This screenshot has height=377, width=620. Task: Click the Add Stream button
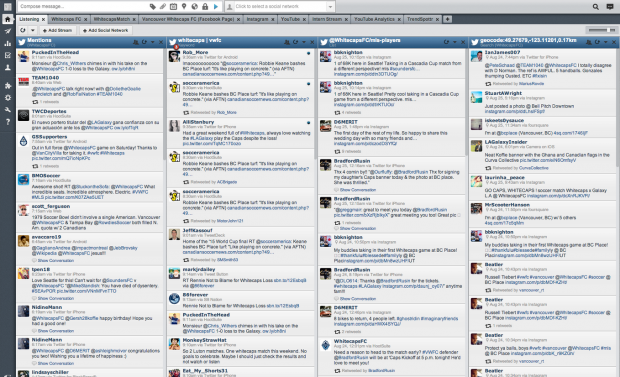click(x=58, y=30)
